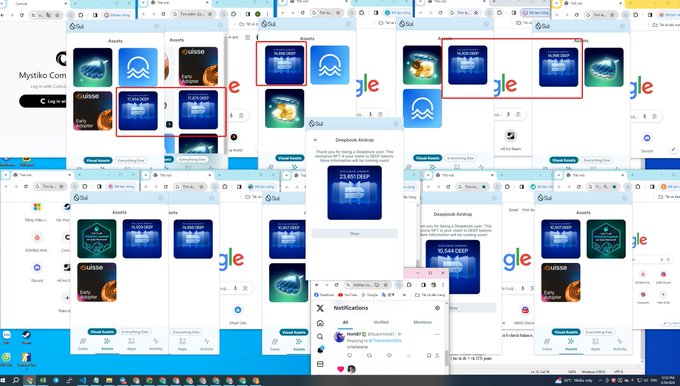
Task: Open Activity tab in the 14,929 DEEP wallet
Action: (156, 344)
